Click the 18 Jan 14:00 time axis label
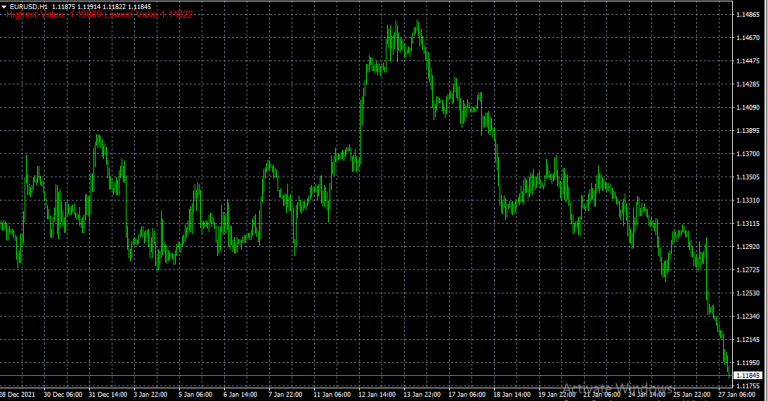 (x=512, y=395)
